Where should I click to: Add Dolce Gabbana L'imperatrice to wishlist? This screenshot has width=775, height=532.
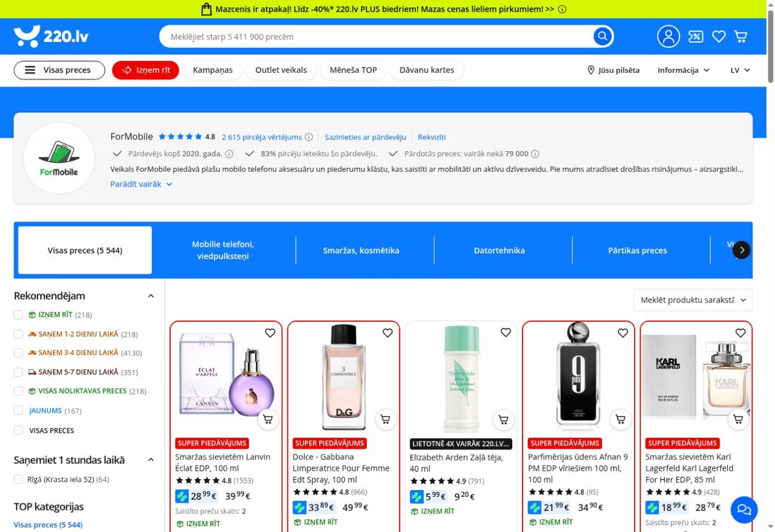tap(387, 333)
